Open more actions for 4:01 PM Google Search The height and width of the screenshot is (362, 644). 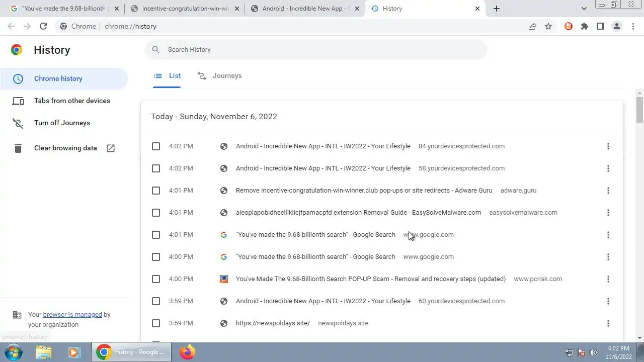click(x=608, y=235)
